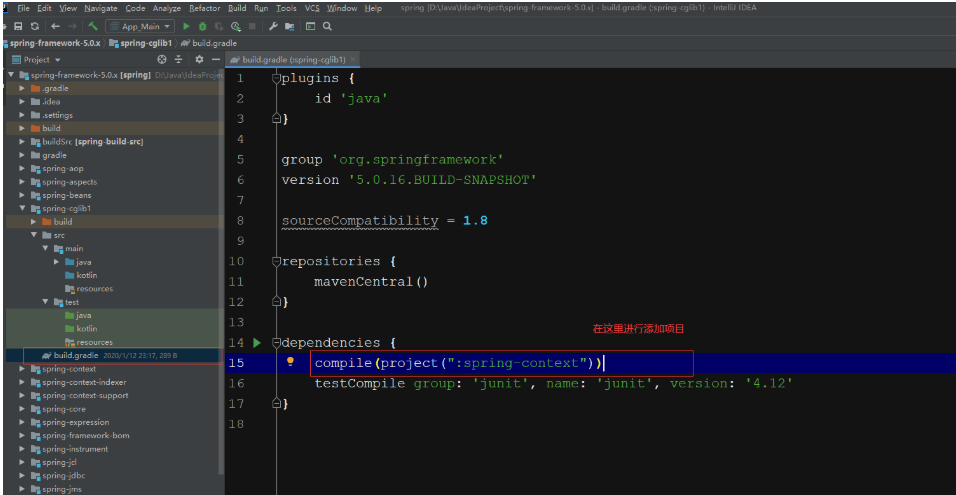The width and height of the screenshot is (956, 495).
Task: Open the Build menu
Action: pyautogui.click(x=237, y=9)
